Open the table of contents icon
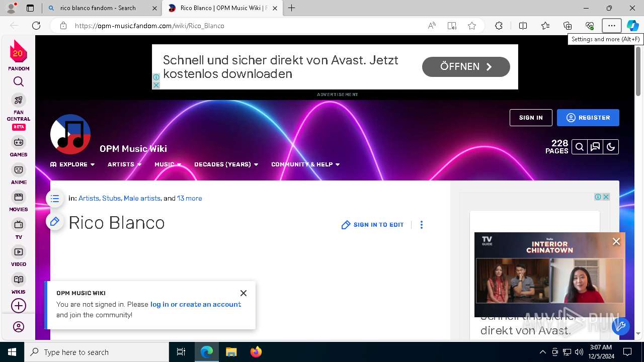Image resolution: width=644 pixels, height=362 pixels. click(x=55, y=199)
